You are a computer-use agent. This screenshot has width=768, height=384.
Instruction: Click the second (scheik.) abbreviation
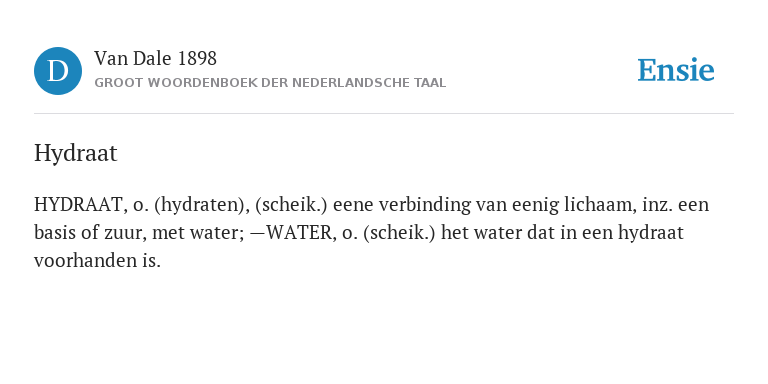399,232
